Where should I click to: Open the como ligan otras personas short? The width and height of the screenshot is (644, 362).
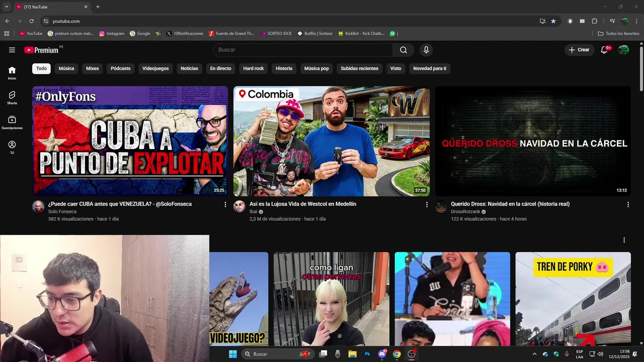[x=332, y=299]
